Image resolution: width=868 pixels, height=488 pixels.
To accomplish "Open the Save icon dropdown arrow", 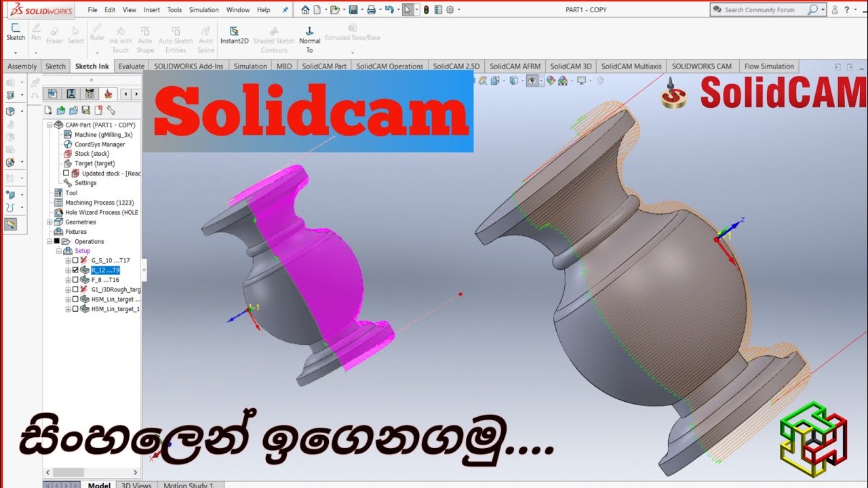I will 361,9.
